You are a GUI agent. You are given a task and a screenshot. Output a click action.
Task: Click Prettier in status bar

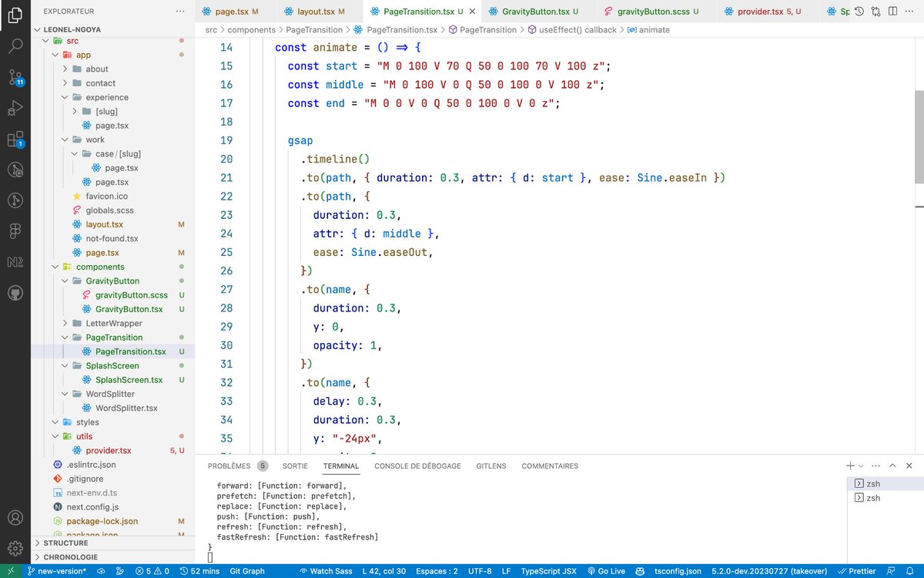click(x=856, y=571)
